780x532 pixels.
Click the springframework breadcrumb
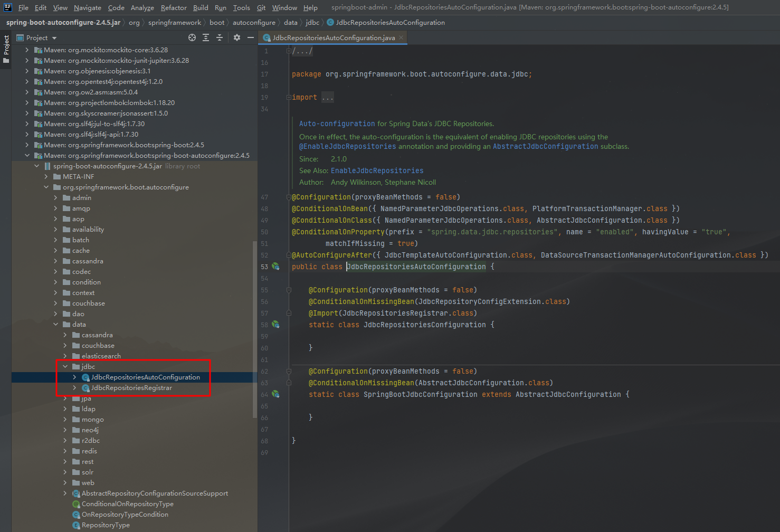point(175,23)
